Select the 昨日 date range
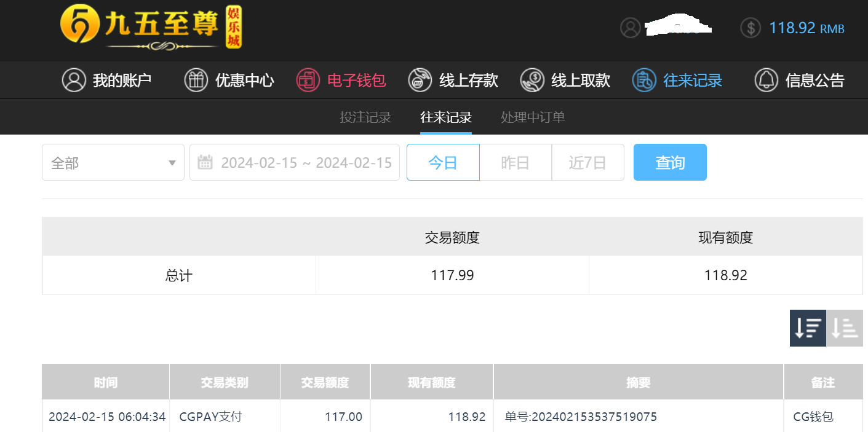The image size is (868, 432). click(516, 162)
